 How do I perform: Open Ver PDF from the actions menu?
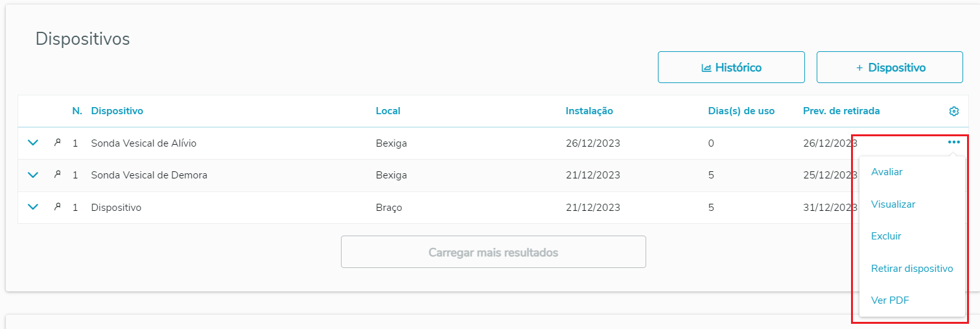coord(889,300)
